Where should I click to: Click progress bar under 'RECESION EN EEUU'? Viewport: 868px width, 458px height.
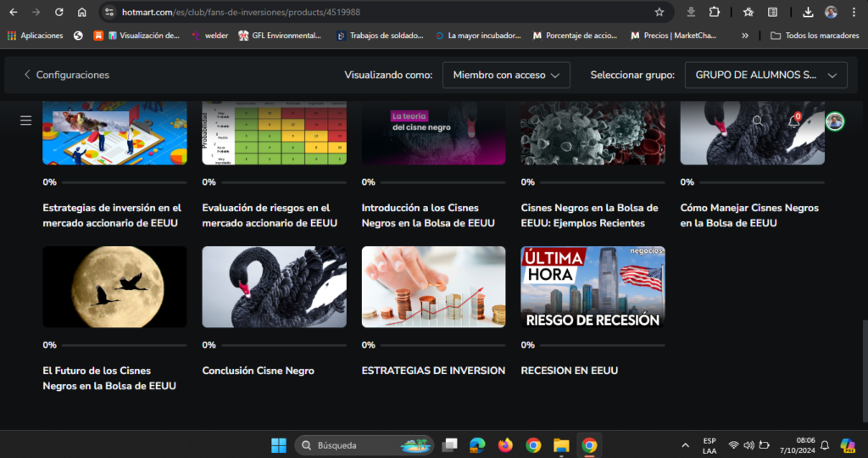(601, 345)
